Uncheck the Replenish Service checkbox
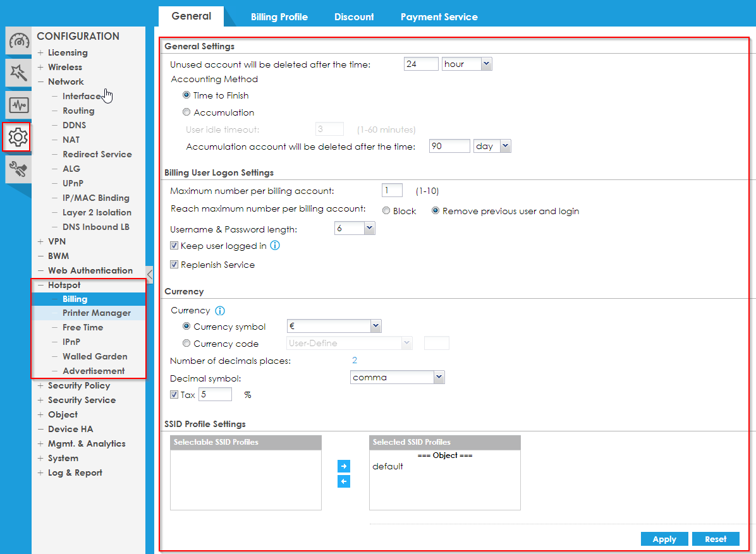The image size is (756, 554). (174, 265)
